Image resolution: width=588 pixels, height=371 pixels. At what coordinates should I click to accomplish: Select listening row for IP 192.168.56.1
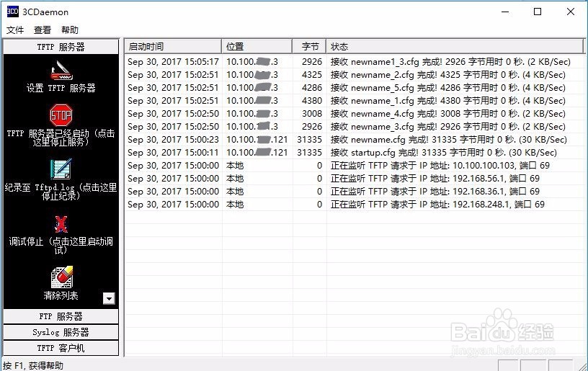pyautogui.click(x=355, y=179)
